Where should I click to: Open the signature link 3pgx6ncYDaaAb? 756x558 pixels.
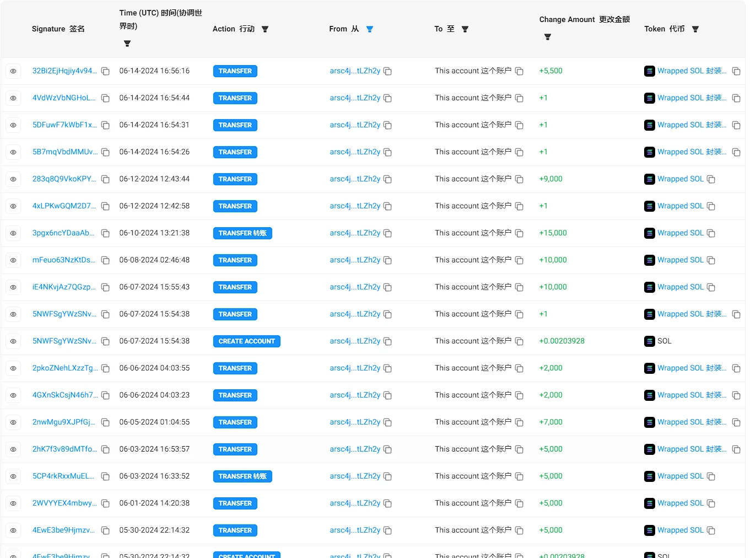64,233
